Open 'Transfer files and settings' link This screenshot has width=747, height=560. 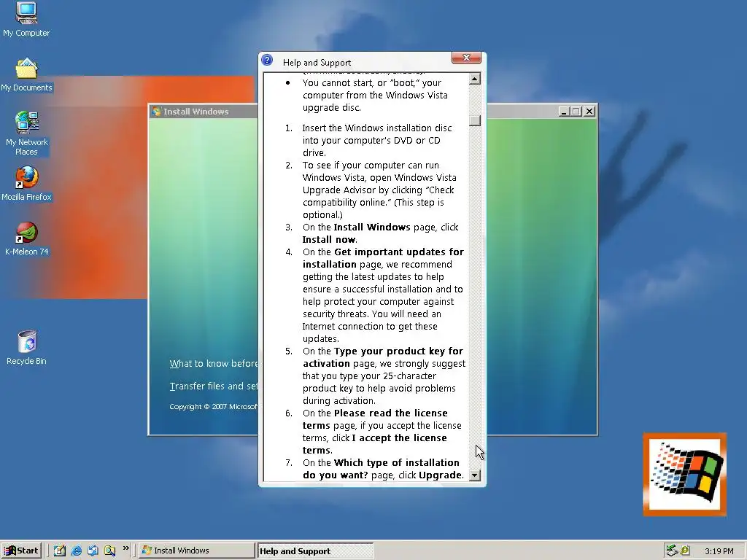tap(214, 386)
